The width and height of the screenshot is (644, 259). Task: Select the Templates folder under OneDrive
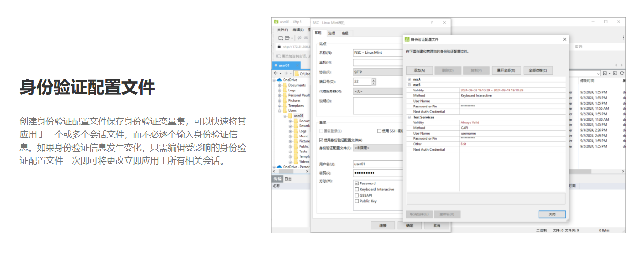tap(296, 106)
